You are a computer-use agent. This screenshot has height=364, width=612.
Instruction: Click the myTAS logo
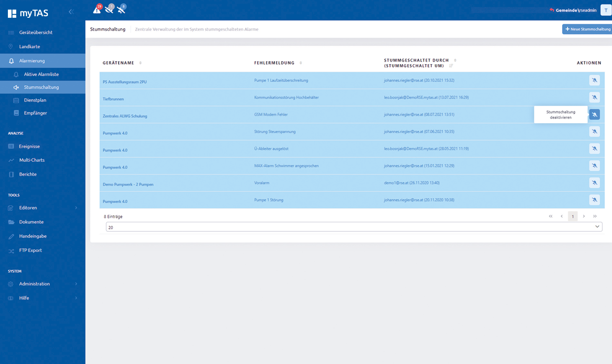pos(28,13)
